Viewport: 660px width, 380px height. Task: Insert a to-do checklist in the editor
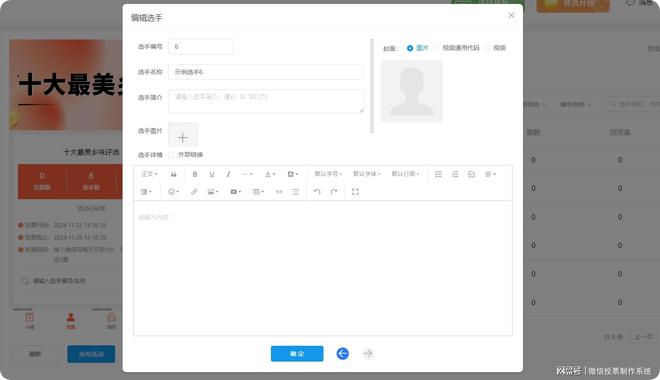click(471, 174)
